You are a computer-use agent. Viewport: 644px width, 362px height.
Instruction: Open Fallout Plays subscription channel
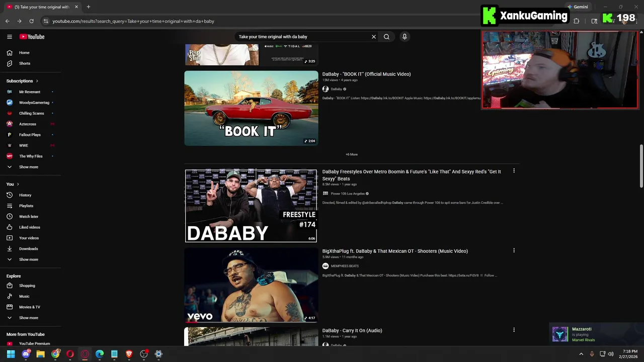point(30,135)
